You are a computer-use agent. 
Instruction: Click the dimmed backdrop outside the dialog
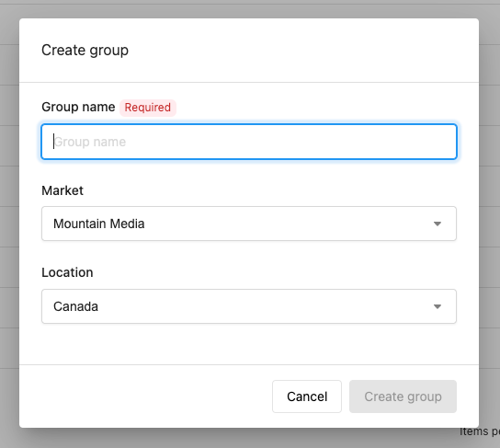(9, 224)
